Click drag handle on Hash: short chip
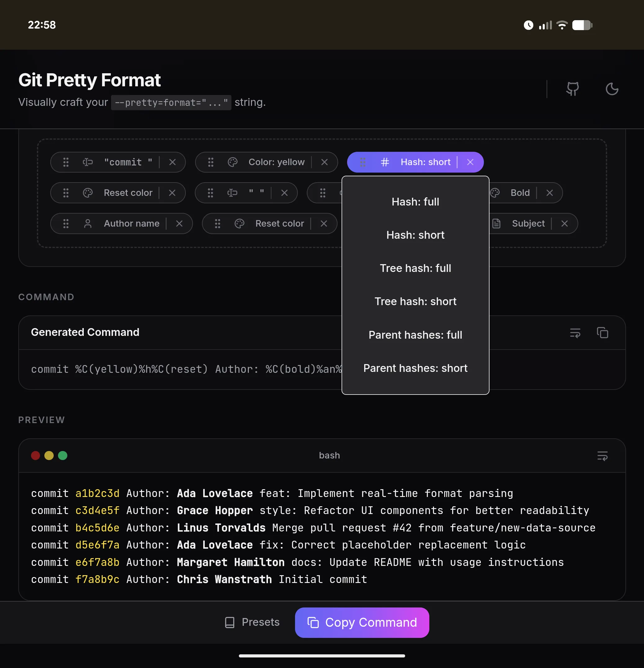This screenshot has height=668, width=644. point(363,162)
